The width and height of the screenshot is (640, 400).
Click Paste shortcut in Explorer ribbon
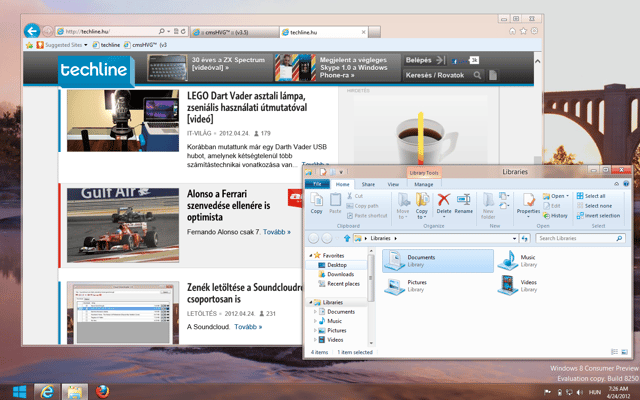[367, 216]
